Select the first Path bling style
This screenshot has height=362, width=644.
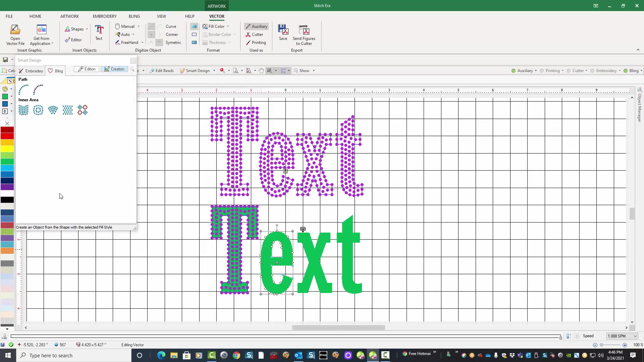(x=24, y=89)
